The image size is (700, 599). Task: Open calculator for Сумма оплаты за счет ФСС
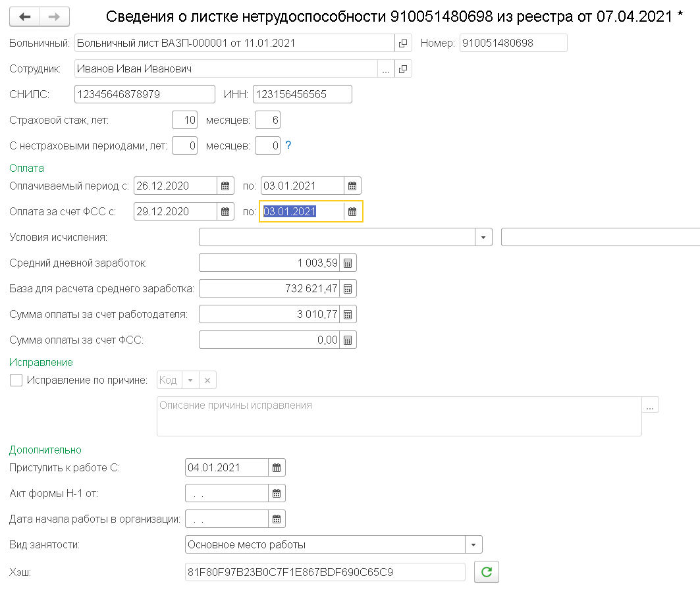pos(348,340)
